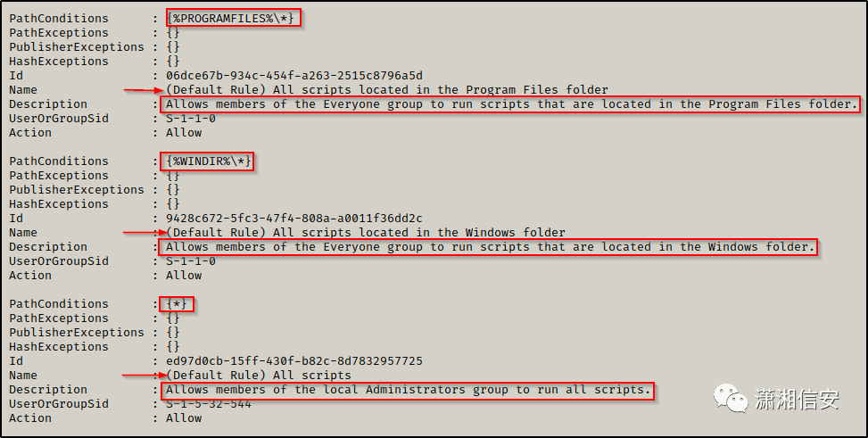Click Id 06dce67b-934c-454f-a263-2515c8796a5d
Screen dimensions: 868x438
coord(294,75)
